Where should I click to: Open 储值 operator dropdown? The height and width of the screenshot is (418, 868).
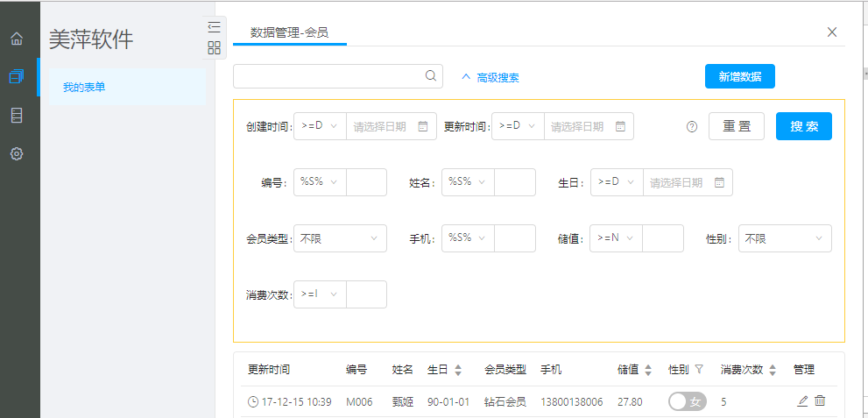coord(616,238)
